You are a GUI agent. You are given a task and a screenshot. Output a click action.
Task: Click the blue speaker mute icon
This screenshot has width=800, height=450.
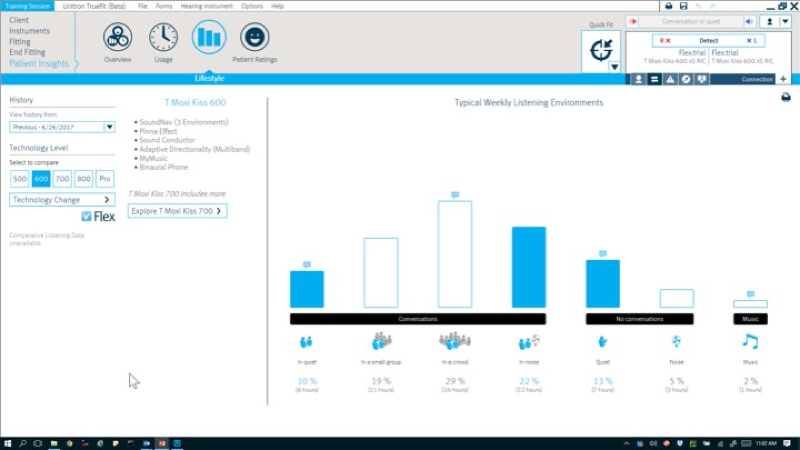click(749, 21)
